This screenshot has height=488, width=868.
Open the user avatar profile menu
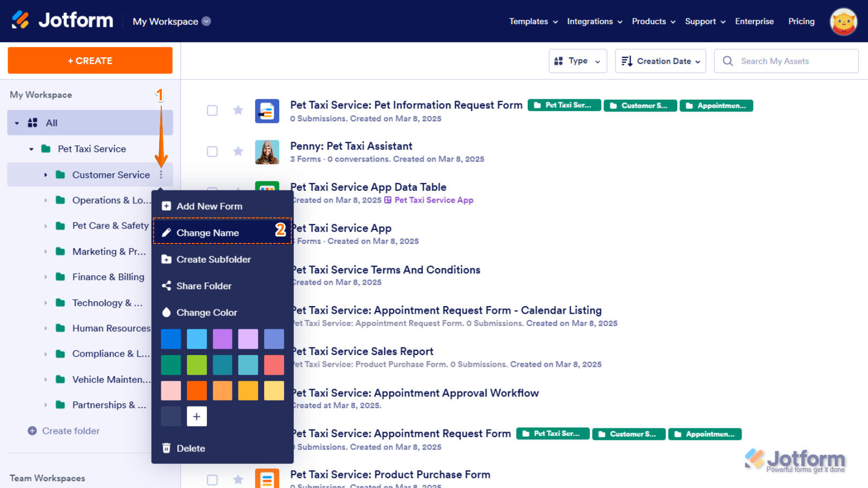tap(843, 21)
